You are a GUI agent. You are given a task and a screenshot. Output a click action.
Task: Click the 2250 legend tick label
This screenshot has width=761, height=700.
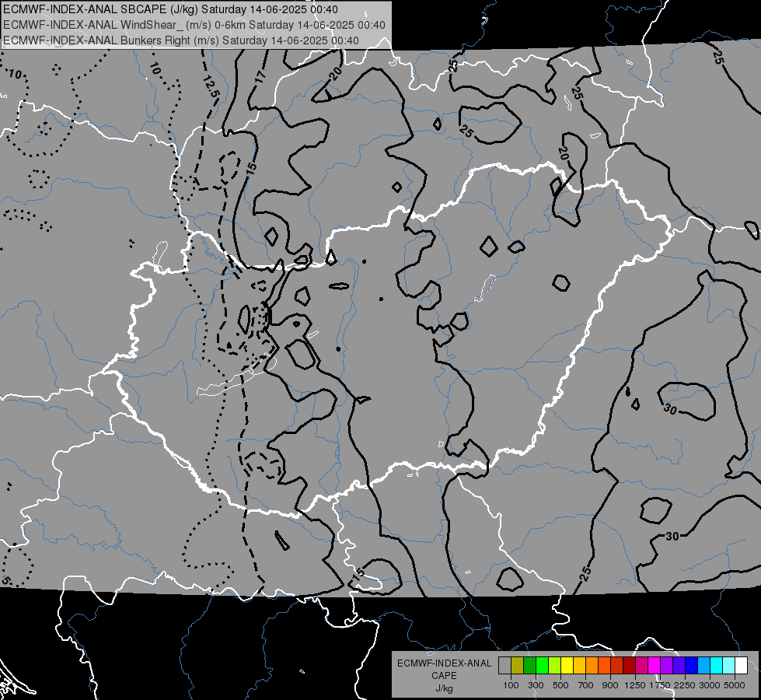click(686, 685)
